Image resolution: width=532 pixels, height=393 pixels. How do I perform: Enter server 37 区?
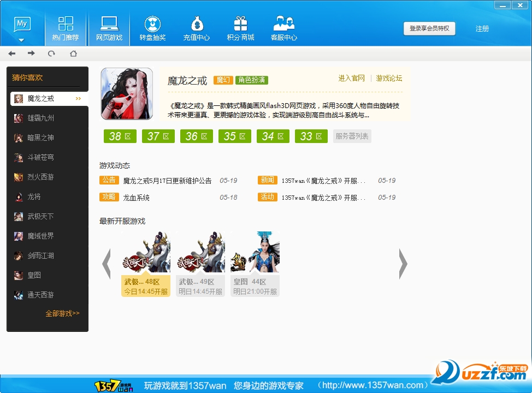click(158, 136)
